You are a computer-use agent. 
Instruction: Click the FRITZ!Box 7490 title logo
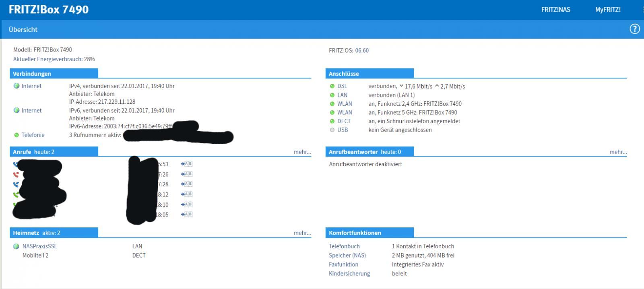click(x=49, y=10)
